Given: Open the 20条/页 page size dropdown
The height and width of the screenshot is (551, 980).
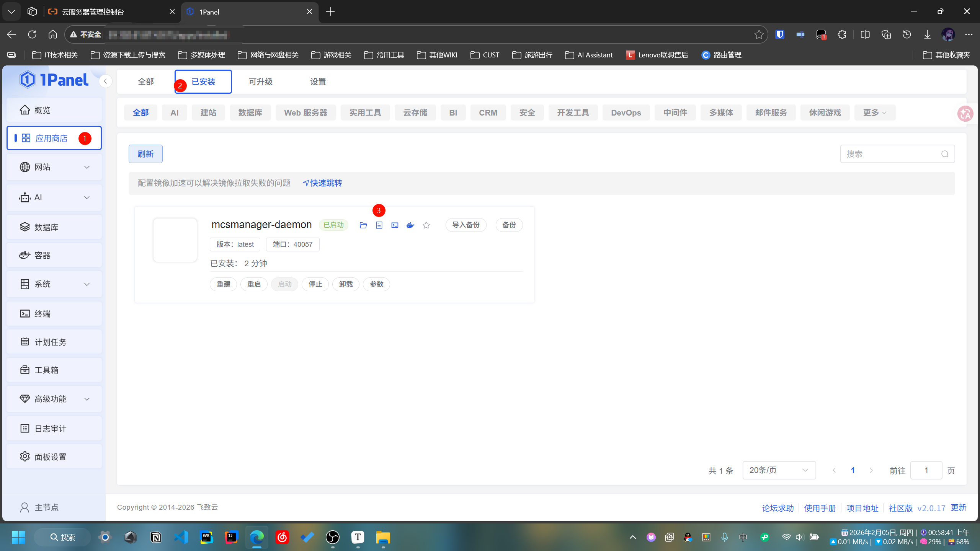Looking at the screenshot, I should pos(779,470).
